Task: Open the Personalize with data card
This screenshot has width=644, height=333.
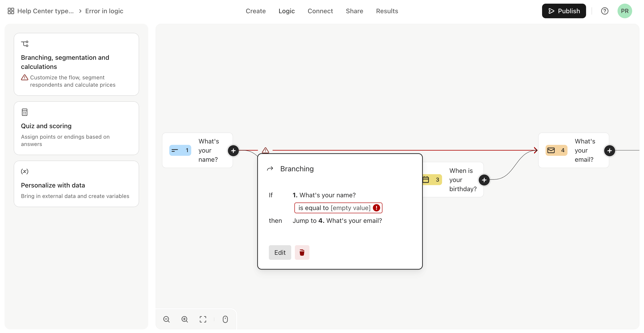Action: (76, 184)
